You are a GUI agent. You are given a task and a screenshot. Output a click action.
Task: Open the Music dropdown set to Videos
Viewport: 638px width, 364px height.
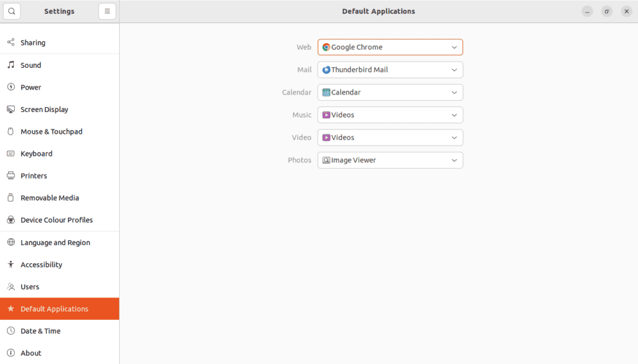pos(389,114)
